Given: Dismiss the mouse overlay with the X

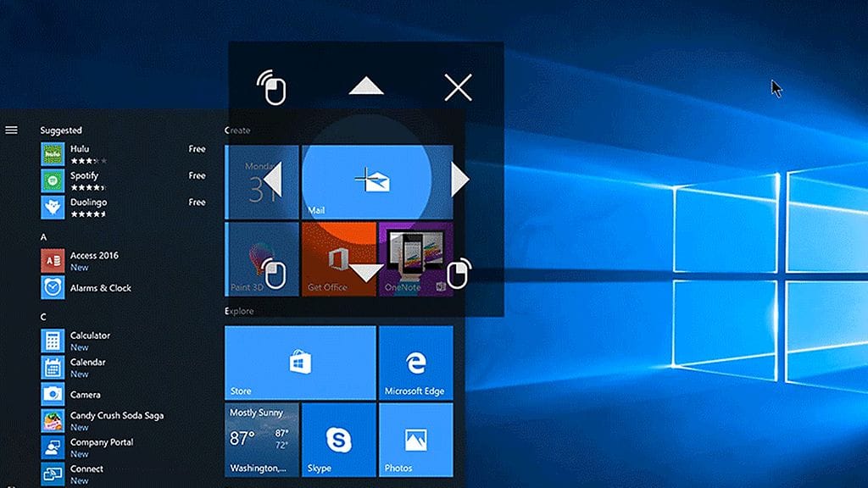Looking at the screenshot, I should tap(458, 87).
